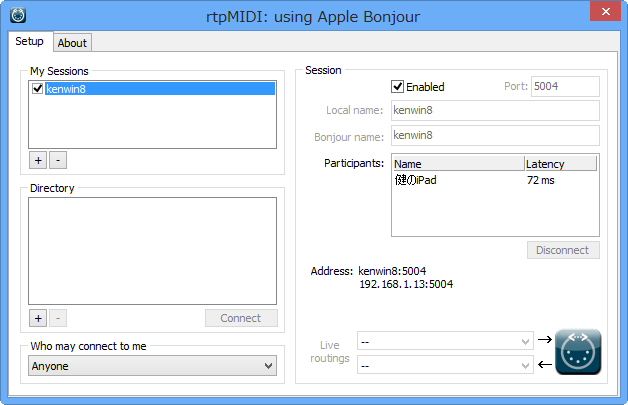The image size is (628, 405).
Task: Open the Who may connect to me dropdown
Action: click(152, 366)
